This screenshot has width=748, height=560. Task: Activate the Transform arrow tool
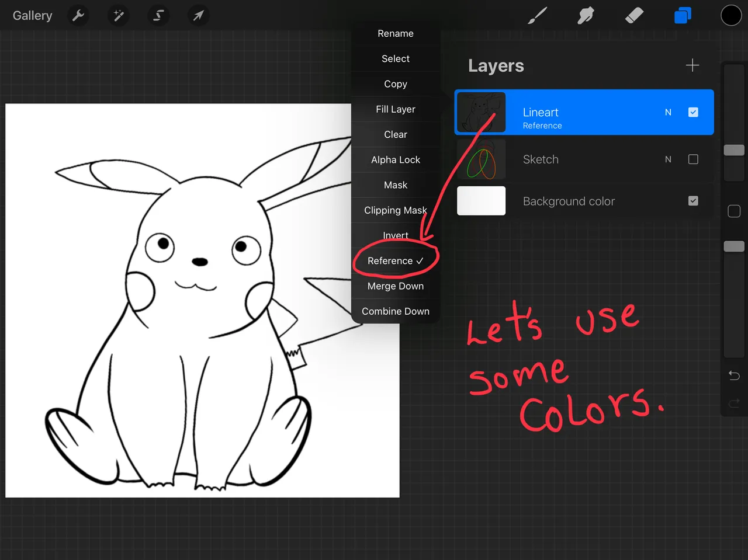tap(198, 16)
